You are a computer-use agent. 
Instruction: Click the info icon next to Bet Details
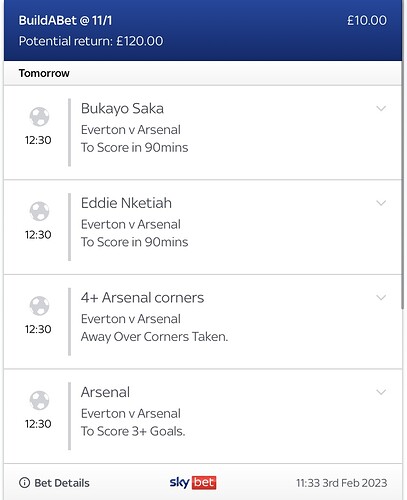(x=24, y=482)
